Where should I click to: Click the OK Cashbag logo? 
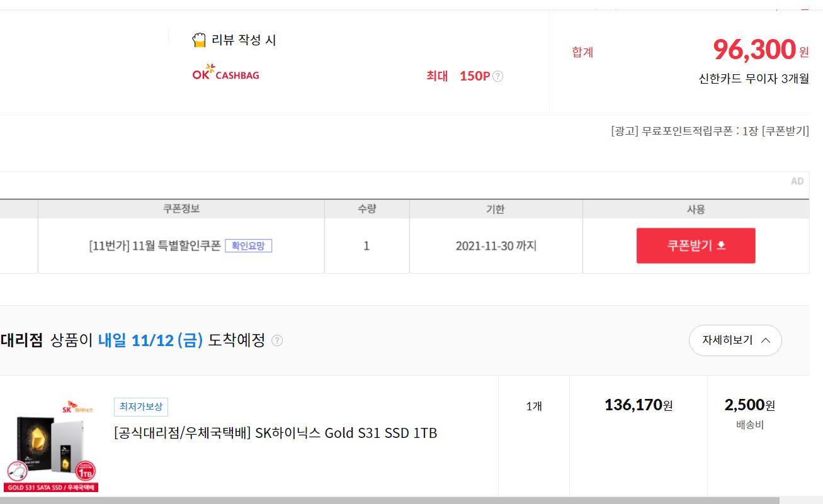[225, 73]
